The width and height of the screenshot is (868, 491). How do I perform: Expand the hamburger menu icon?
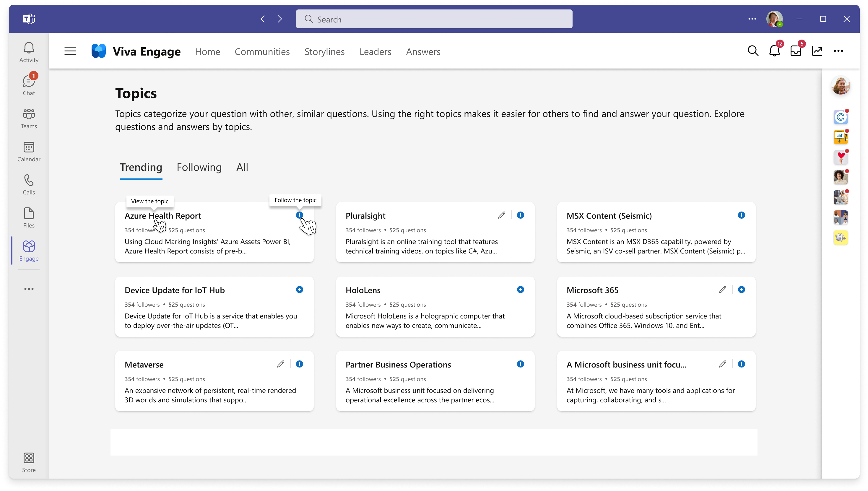click(x=70, y=51)
